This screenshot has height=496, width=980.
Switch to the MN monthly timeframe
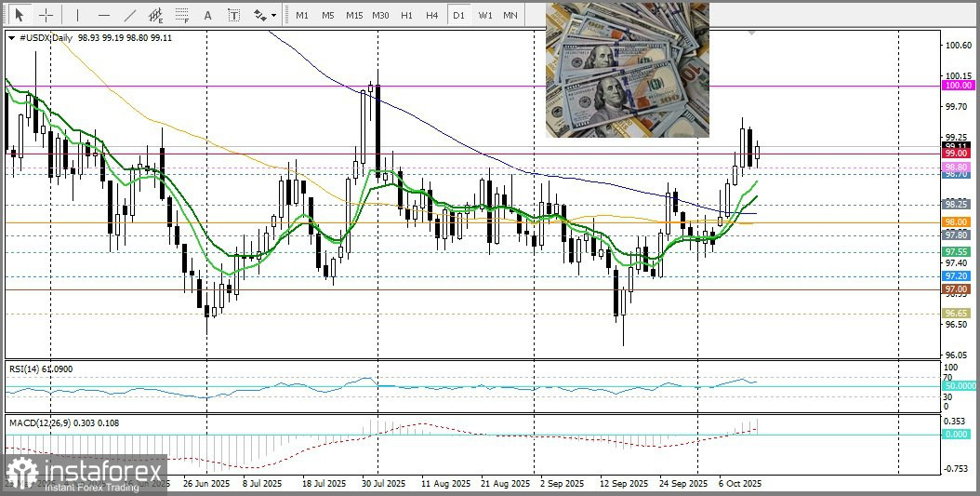[510, 14]
